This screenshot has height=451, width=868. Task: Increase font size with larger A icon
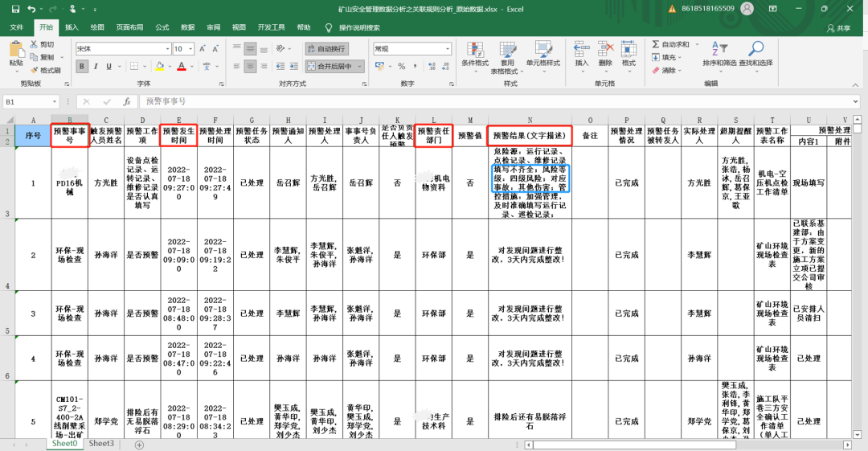click(x=203, y=49)
